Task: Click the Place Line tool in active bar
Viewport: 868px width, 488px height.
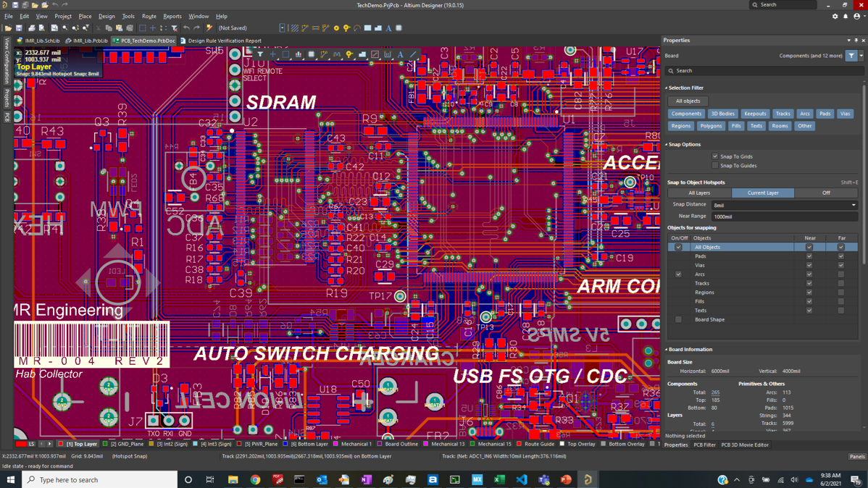Action: (x=413, y=54)
